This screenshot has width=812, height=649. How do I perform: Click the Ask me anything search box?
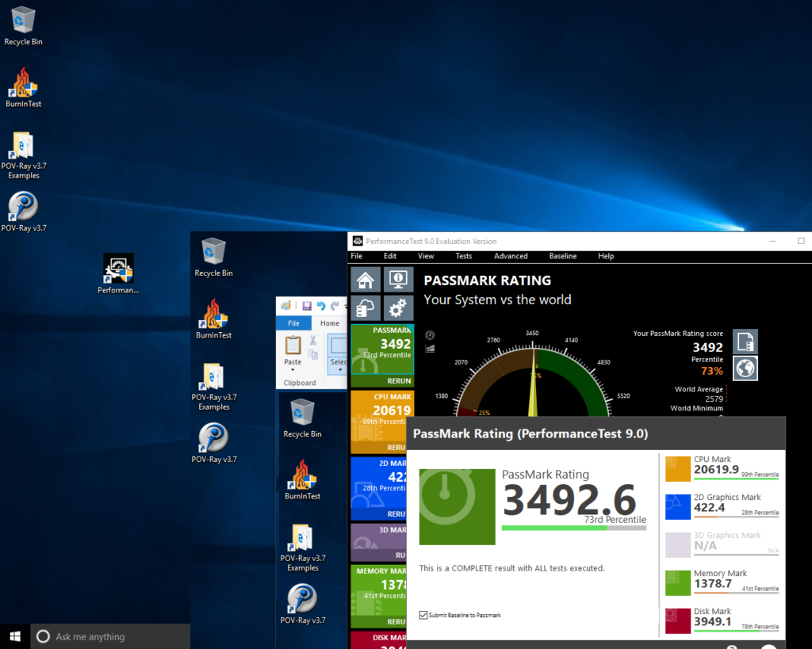(110, 636)
